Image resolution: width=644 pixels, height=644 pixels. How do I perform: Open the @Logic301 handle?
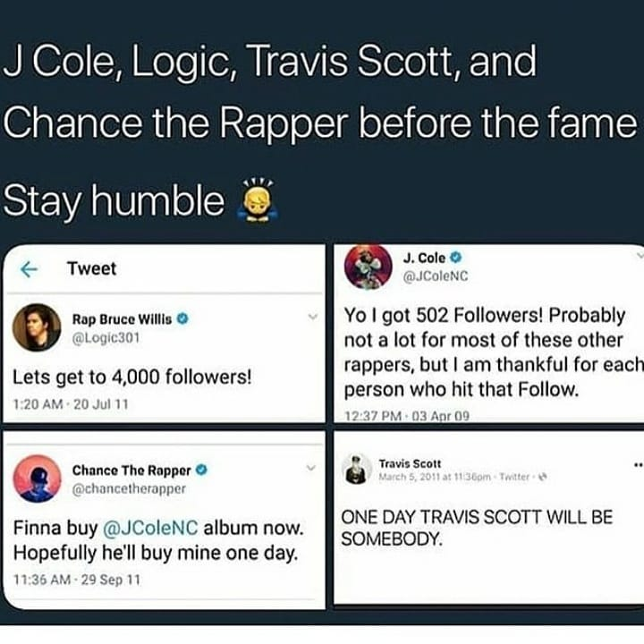coord(106,337)
